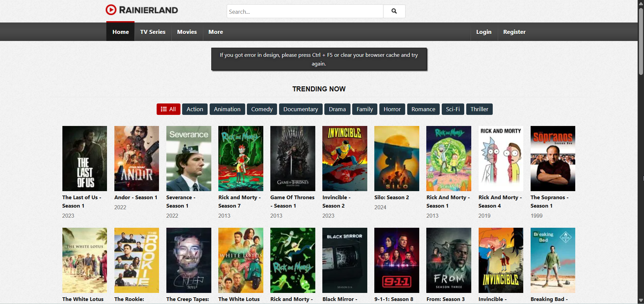Click 'Black Mirror -' title link
This screenshot has width=644, height=304.
click(x=340, y=299)
